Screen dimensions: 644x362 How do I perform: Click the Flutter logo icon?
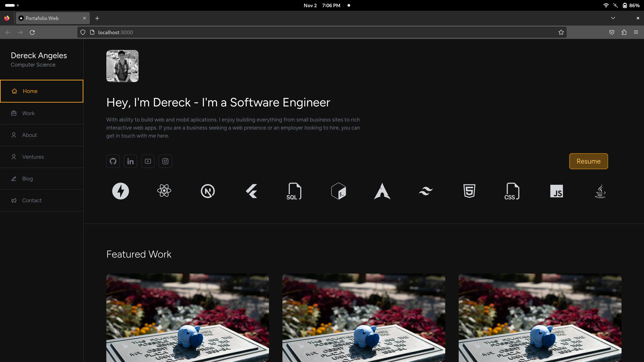point(252,191)
